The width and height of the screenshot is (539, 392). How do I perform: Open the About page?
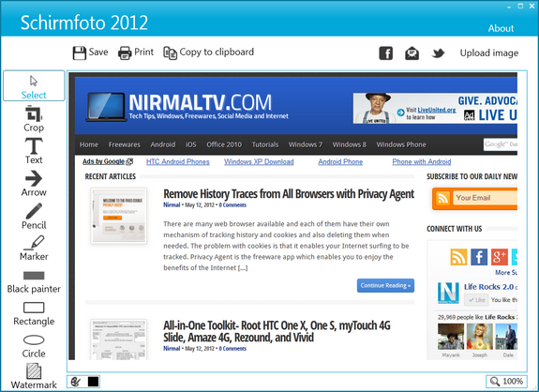(501, 28)
